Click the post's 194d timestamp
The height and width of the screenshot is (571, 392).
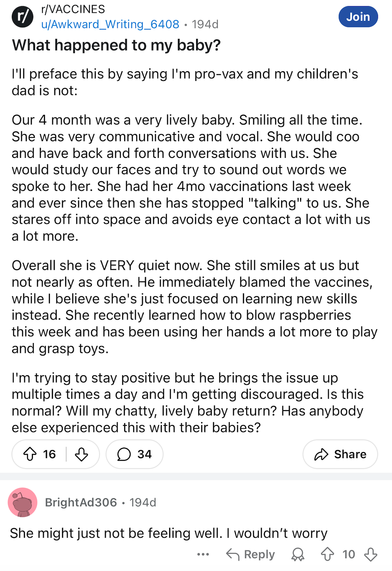pyautogui.click(x=205, y=24)
